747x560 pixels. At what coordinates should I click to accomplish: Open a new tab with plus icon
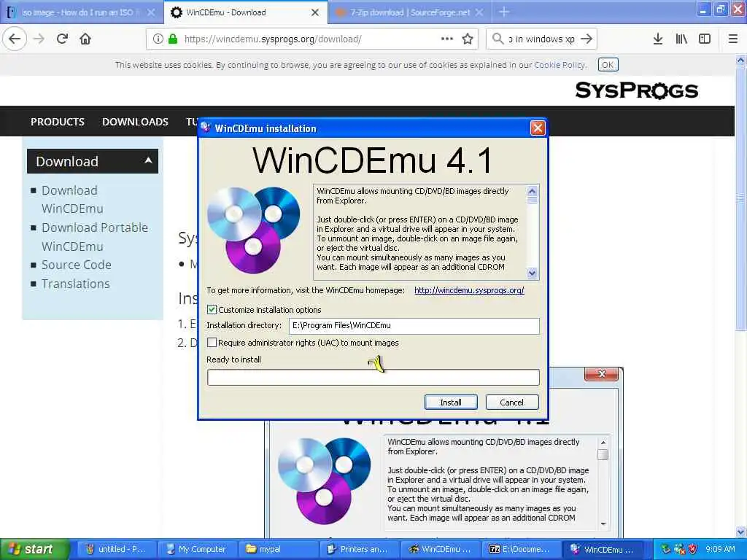tap(504, 12)
